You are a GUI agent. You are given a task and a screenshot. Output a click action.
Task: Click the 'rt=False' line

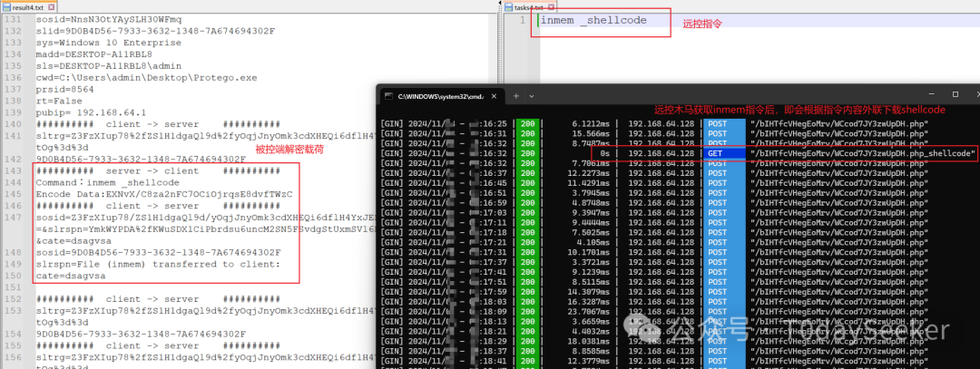(x=59, y=101)
